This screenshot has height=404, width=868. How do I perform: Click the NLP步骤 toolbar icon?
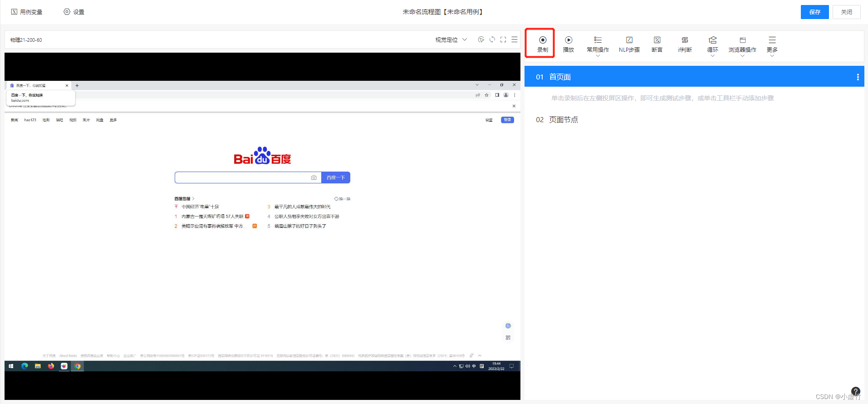[629, 40]
